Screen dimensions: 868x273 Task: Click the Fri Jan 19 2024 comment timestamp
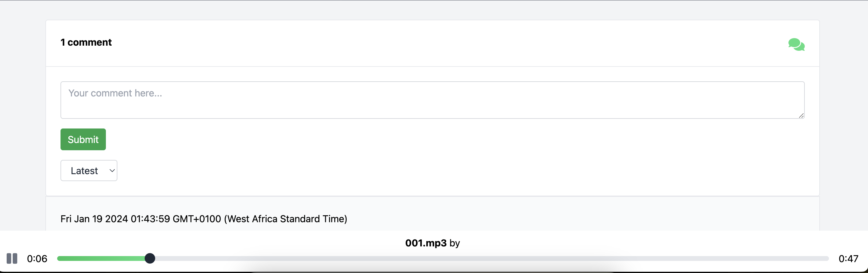click(204, 219)
